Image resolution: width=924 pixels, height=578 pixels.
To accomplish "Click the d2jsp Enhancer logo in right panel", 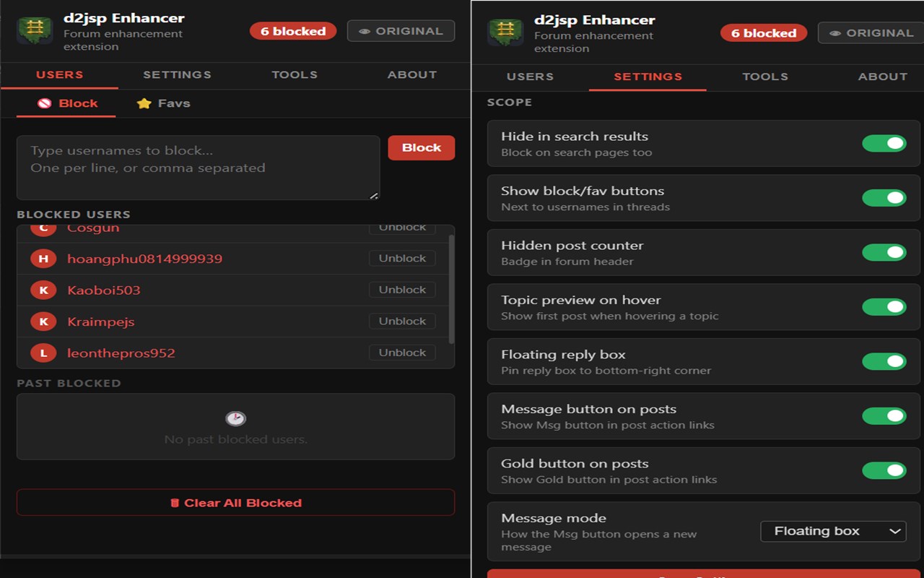I will 505,33.
